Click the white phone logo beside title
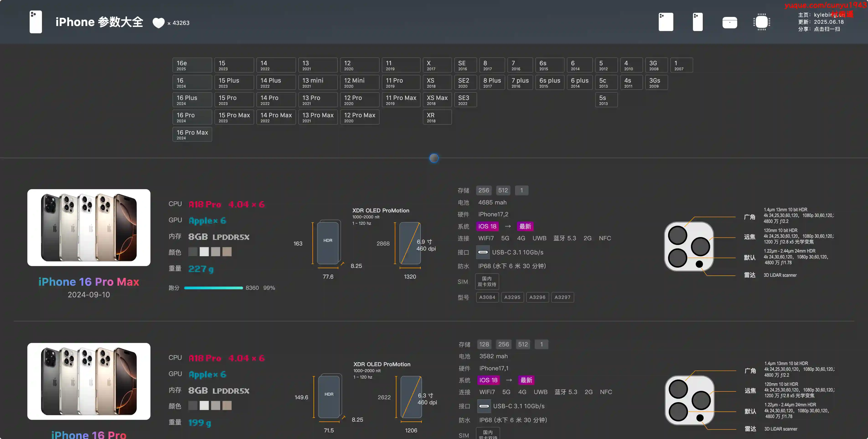The width and height of the screenshot is (868, 439). 36,22
